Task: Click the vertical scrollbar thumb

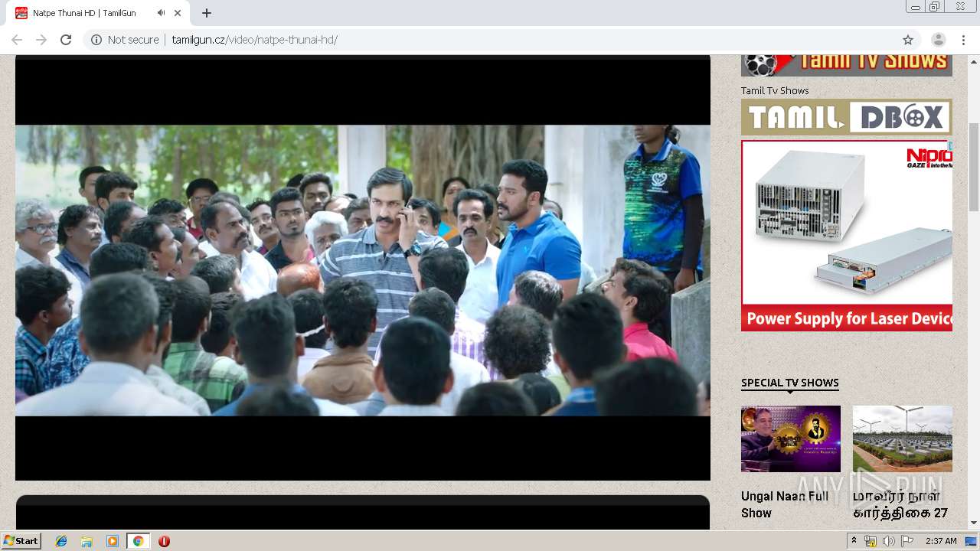Action: 974,166
